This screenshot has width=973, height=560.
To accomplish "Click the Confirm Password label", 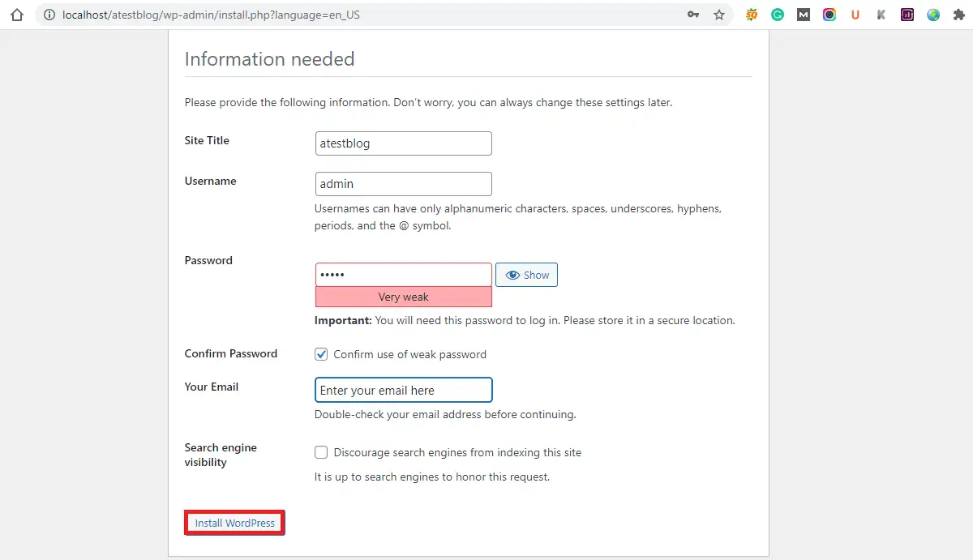I will [231, 353].
